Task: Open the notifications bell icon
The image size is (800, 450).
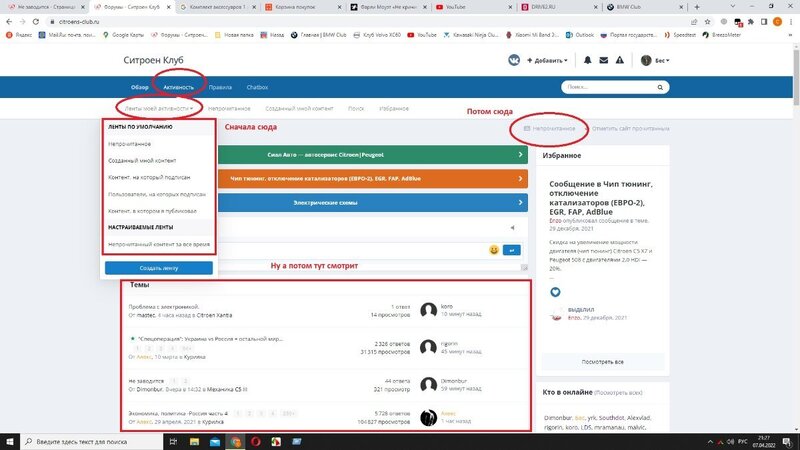Action: point(589,60)
